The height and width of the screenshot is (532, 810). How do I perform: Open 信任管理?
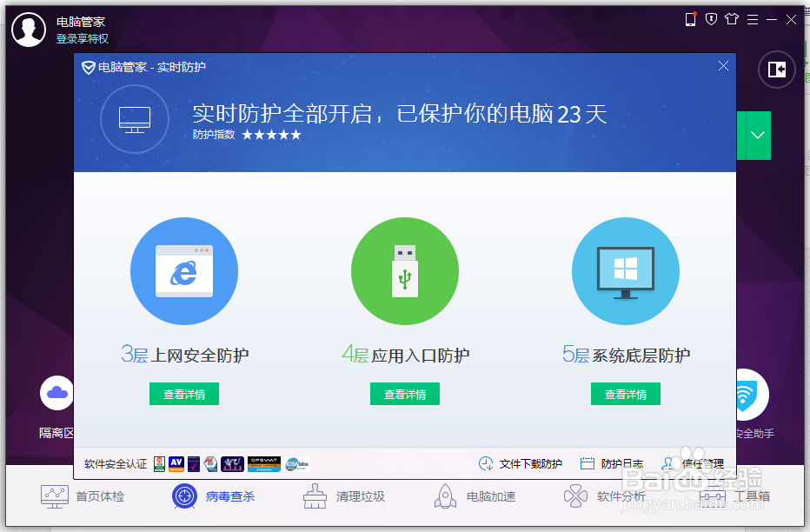click(693, 464)
